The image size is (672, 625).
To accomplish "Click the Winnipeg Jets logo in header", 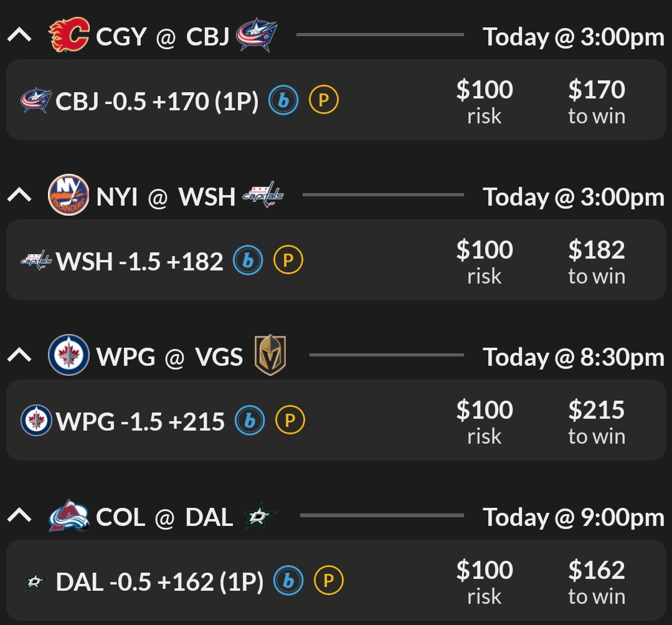I will pos(68,356).
